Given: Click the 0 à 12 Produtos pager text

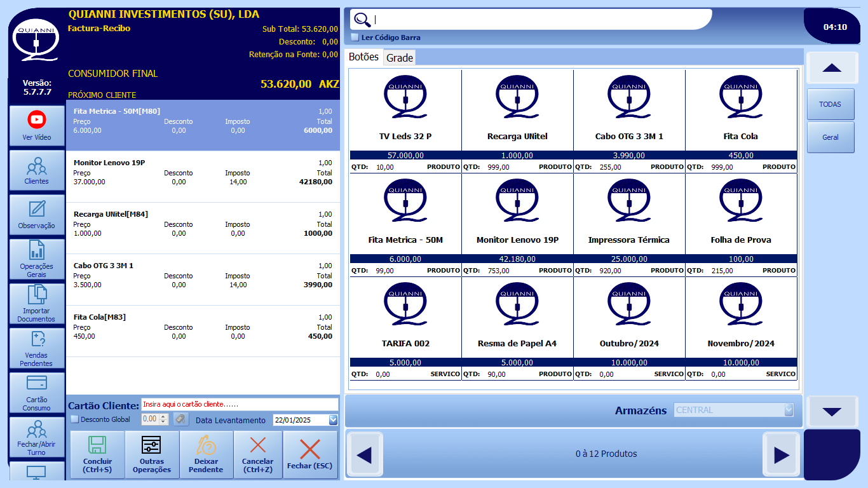Looking at the screenshot, I should coord(606,454).
